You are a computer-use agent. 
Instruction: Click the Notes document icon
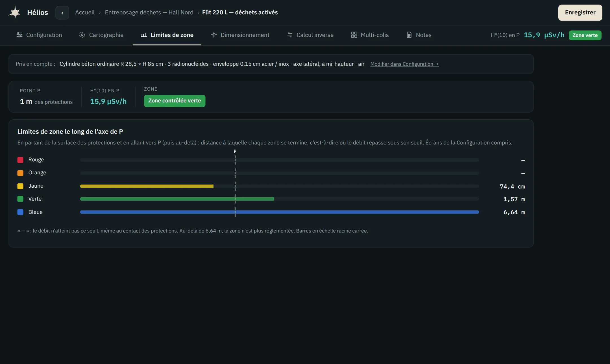[x=409, y=35]
